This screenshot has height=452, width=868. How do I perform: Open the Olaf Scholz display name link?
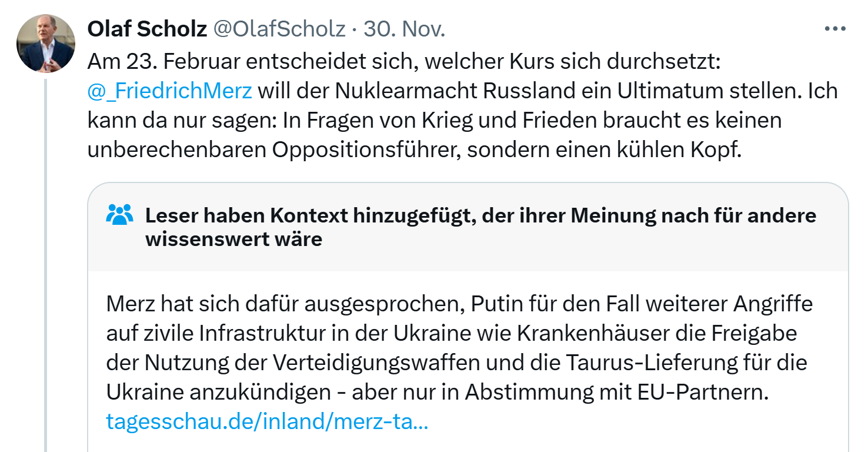147,29
